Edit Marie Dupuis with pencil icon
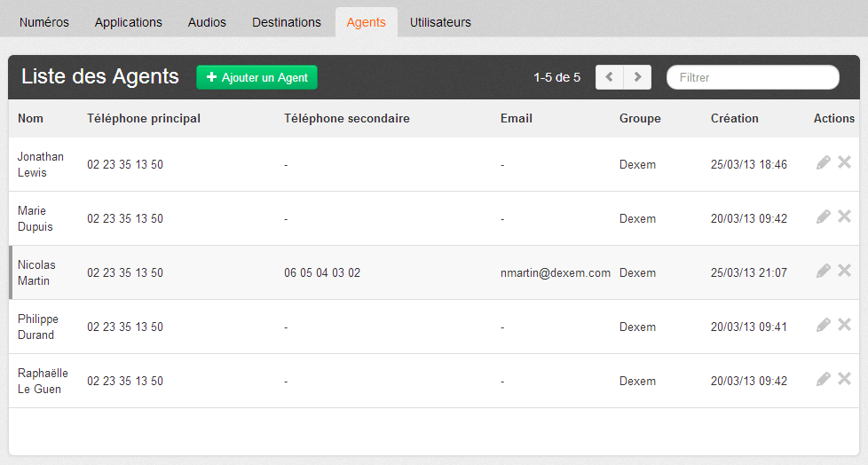Screen dimensions: 868x465 (x=824, y=217)
